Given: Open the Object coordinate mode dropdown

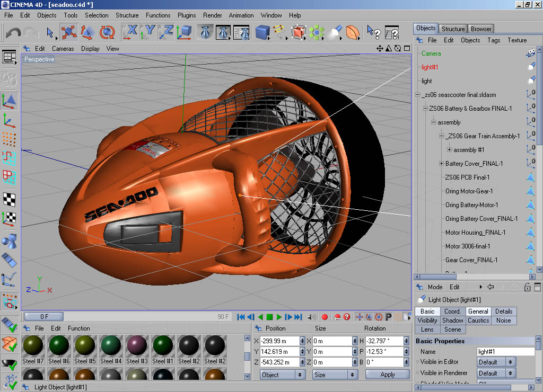Looking at the screenshot, I should pos(283,375).
